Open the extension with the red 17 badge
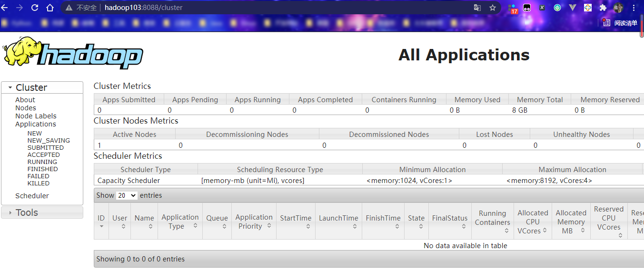 click(x=513, y=8)
